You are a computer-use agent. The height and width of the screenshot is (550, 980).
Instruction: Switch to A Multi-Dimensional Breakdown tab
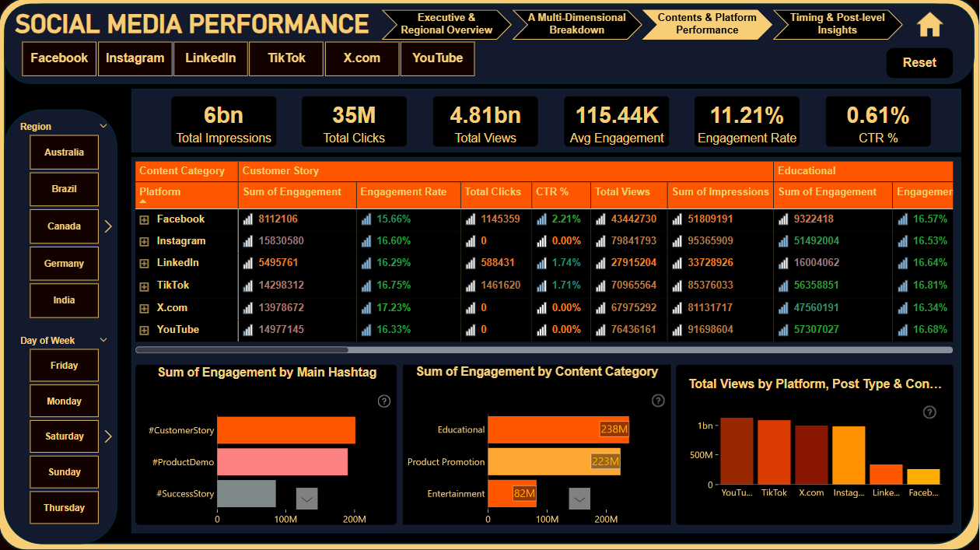pos(576,24)
